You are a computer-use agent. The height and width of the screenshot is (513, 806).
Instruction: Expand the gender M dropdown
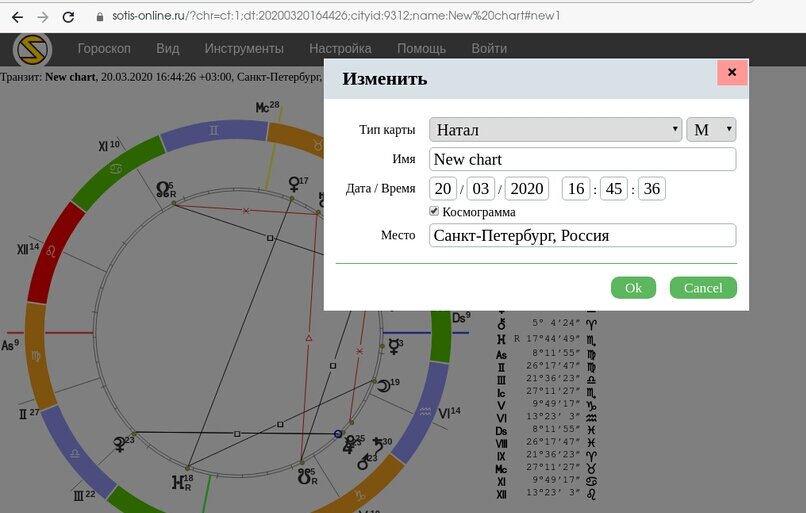click(711, 130)
